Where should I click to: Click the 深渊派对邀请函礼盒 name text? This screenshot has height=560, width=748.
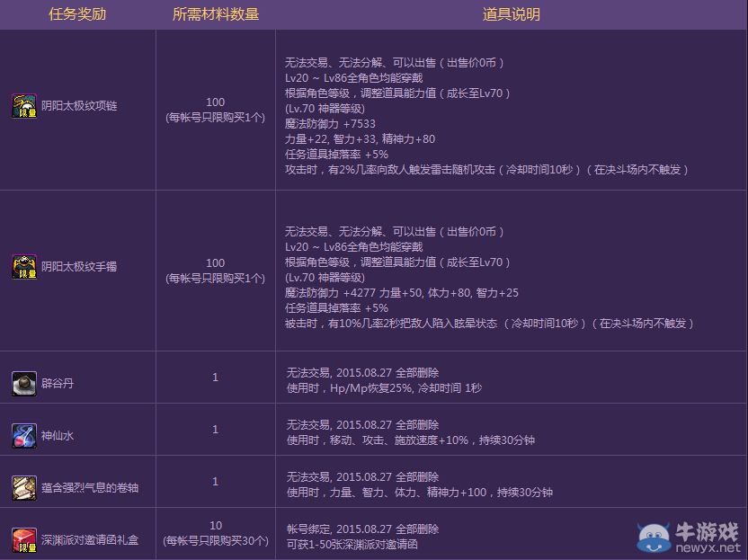(90, 541)
